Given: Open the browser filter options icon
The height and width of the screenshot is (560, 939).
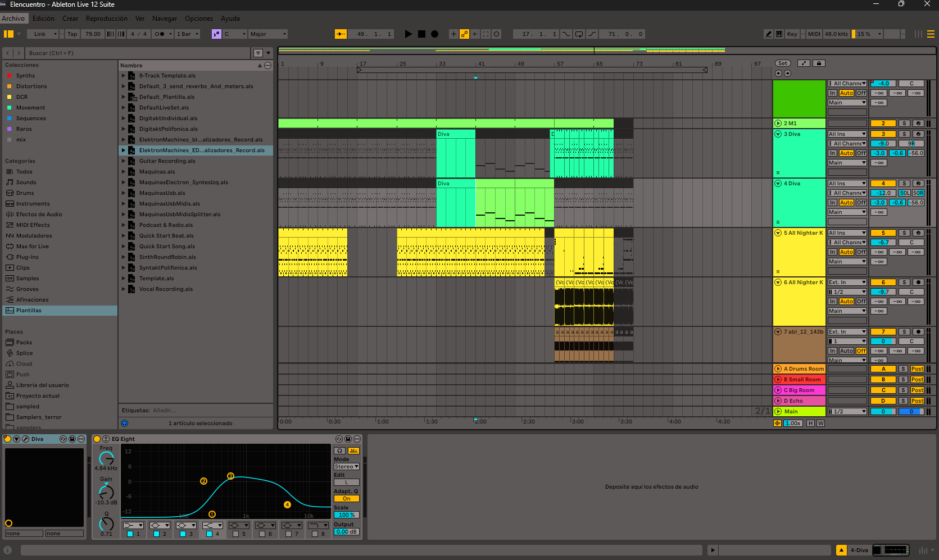Looking at the screenshot, I should (x=258, y=53).
